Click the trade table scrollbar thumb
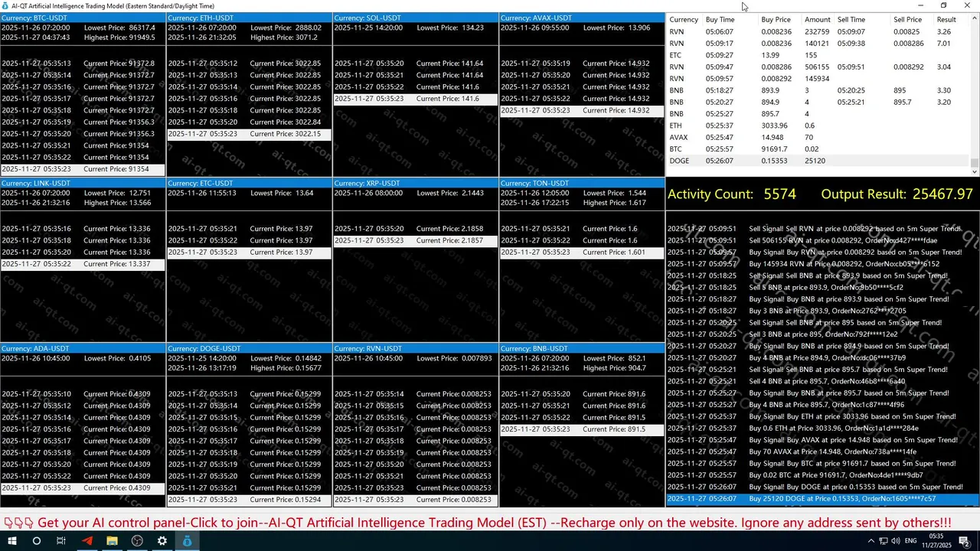Screen dimensions: 980x551 point(975,161)
